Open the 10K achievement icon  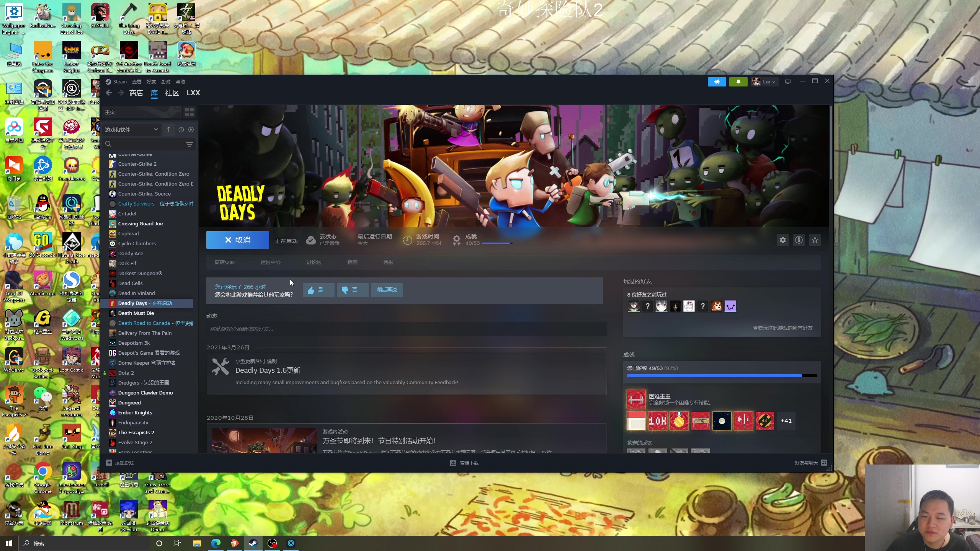tap(657, 421)
